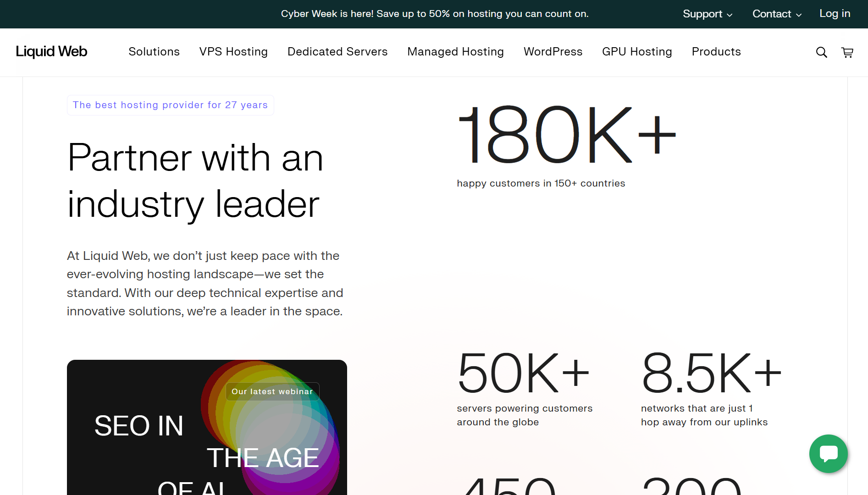Click the Log in link

(x=835, y=14)
